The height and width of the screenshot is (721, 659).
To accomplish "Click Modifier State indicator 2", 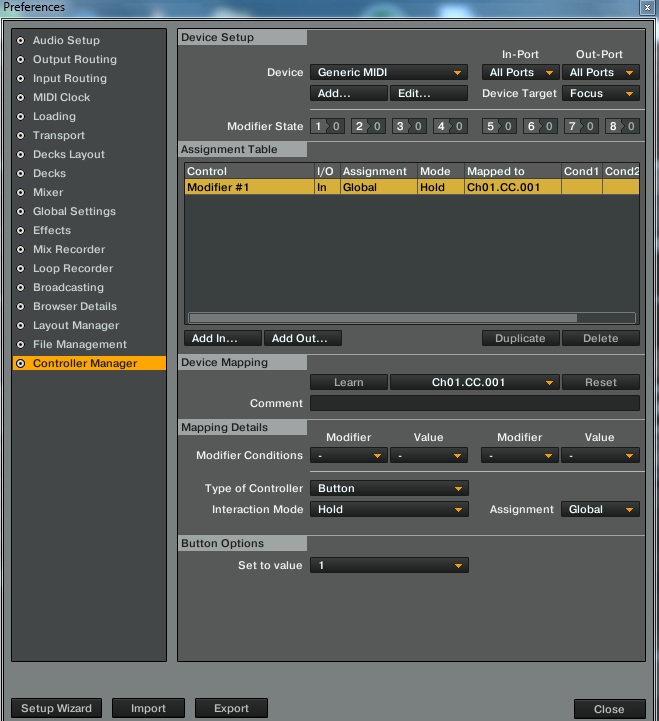I will (x=368, y=126).
